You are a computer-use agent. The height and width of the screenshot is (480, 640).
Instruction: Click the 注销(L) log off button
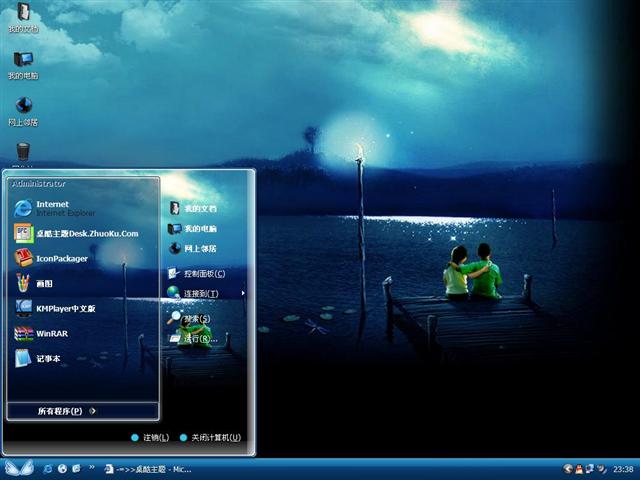click(150, 438)
